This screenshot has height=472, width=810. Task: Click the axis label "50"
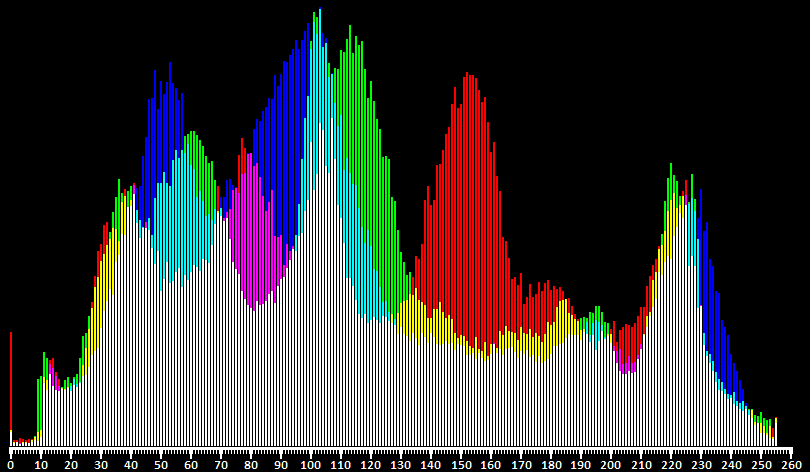tap(161, 464)
